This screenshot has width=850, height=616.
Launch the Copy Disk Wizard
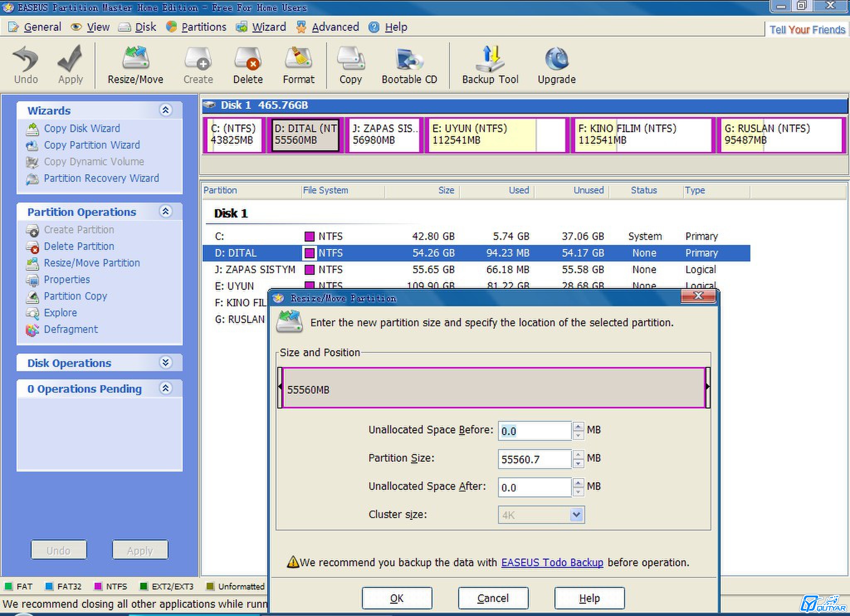tap(81, 128)
